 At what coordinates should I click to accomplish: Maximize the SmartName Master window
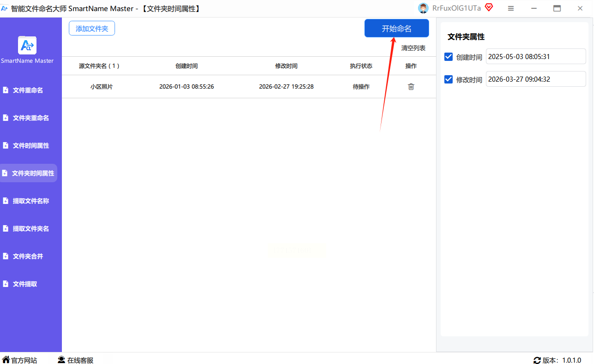pyautogui.click(x=557, y=8)
